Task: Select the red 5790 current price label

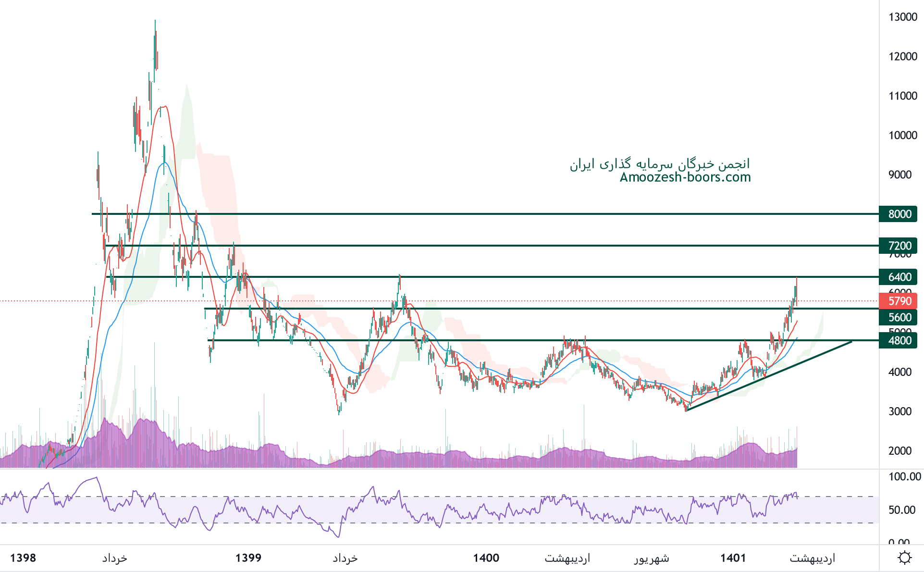Action: click(899, 301)
